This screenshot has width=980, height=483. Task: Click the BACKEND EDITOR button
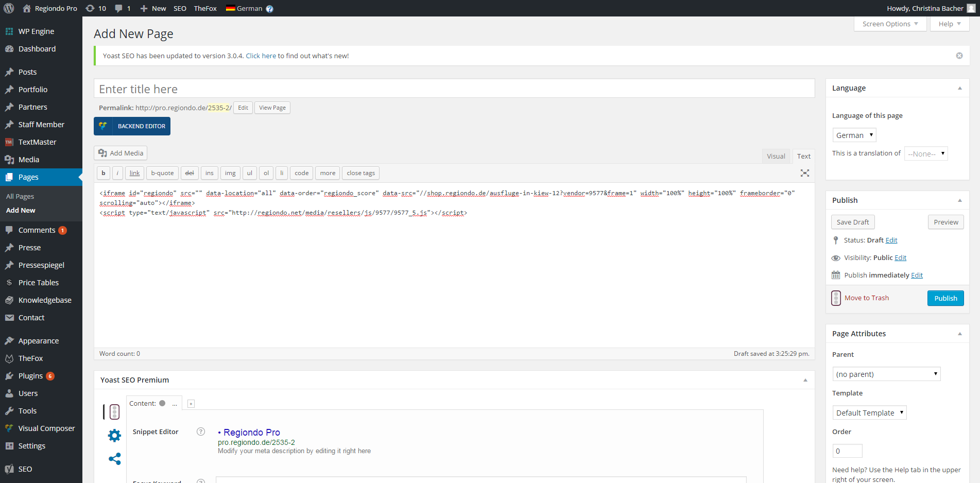click(132, 126)
